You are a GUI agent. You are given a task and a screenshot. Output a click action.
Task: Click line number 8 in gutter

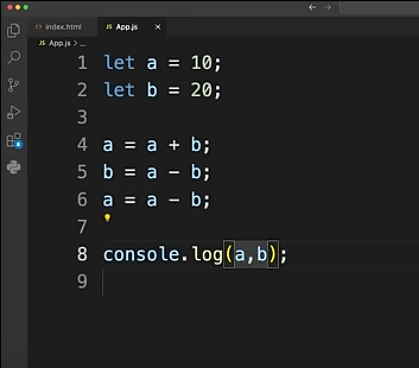(82, 254)
